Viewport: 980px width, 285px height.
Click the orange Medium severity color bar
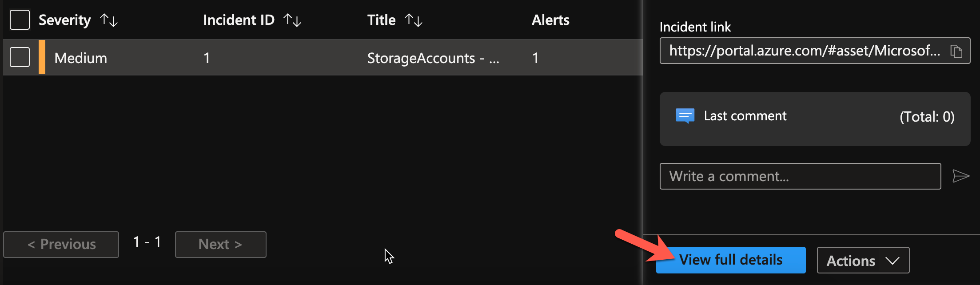click(x=42, y=57)
